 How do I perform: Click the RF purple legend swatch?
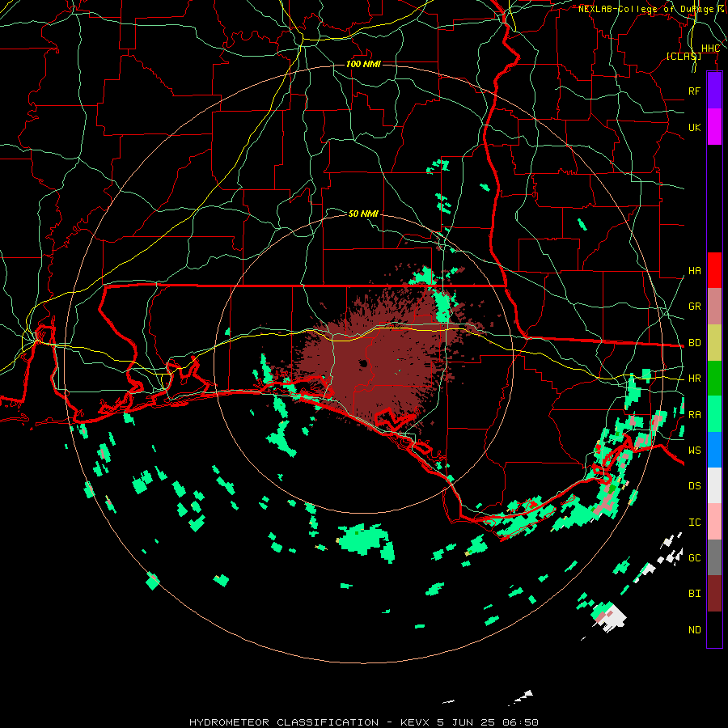(x=714, y=91)
